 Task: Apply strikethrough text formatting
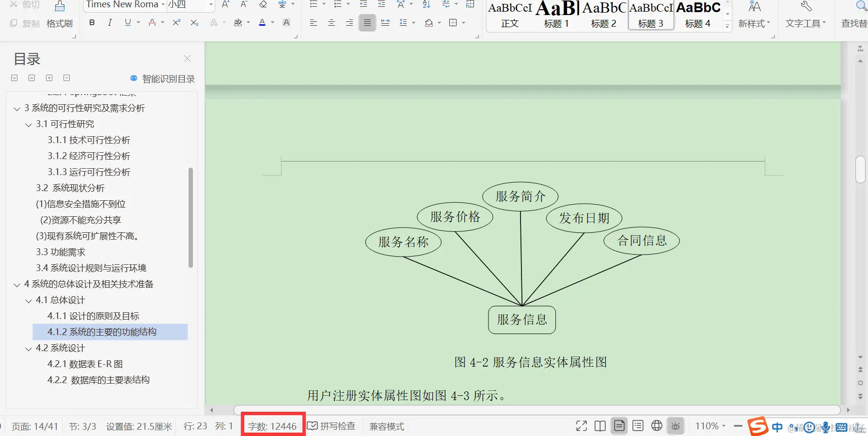152,23
